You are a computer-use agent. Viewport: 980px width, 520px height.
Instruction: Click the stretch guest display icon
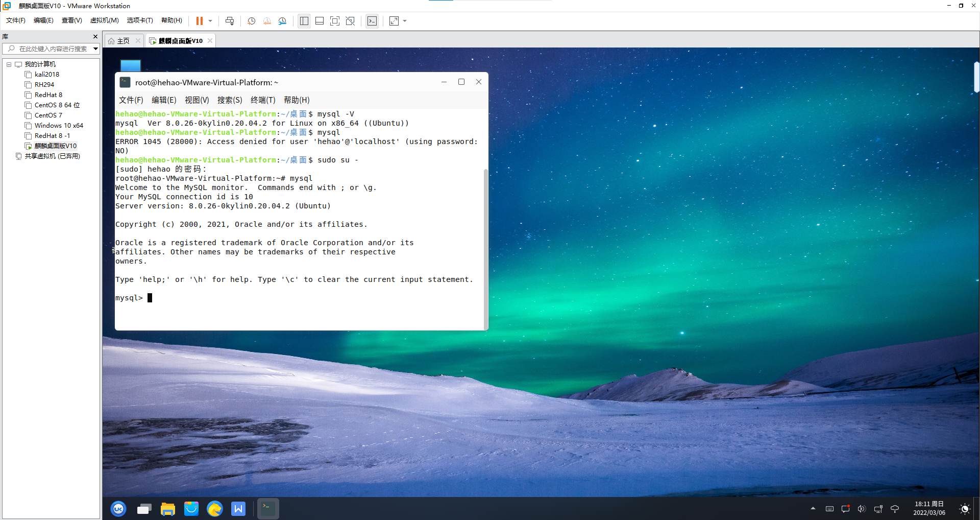pos(394,21)
